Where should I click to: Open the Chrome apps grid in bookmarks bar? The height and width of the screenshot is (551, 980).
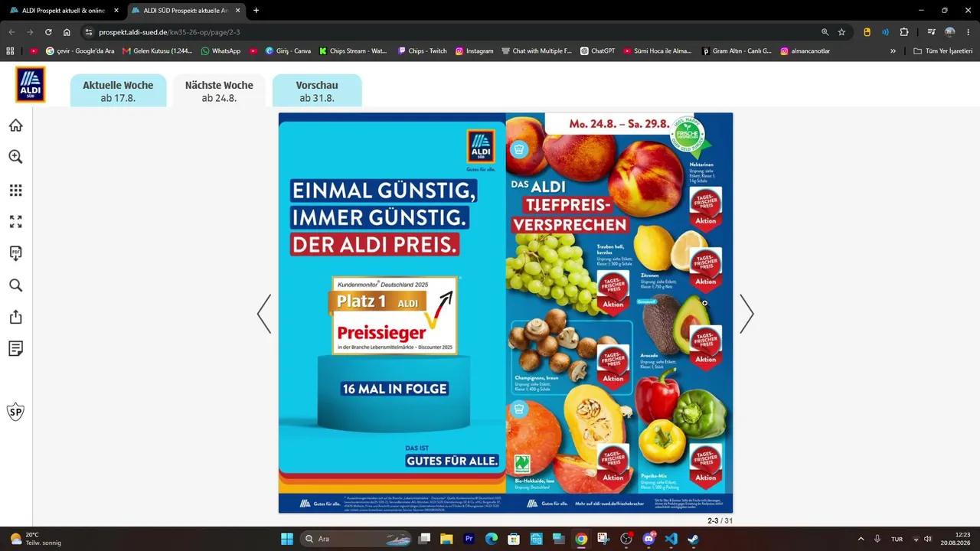click(11, 51)
